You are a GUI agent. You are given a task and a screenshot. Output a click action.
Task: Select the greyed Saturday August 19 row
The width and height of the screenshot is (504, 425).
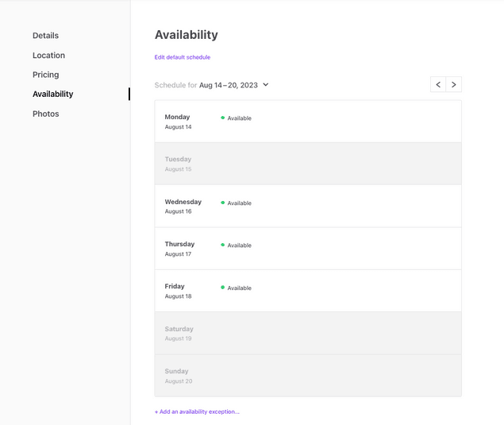click(x=308, y=333)
